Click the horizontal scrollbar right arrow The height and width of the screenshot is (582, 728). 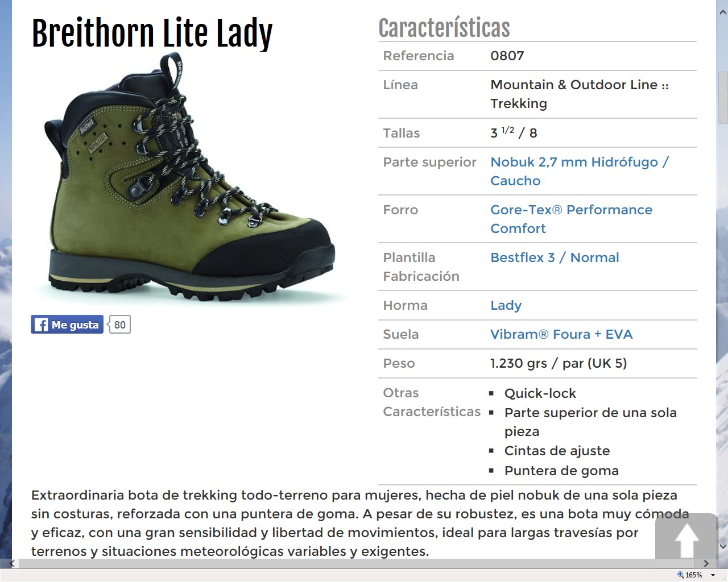click(x=706, y=563)
